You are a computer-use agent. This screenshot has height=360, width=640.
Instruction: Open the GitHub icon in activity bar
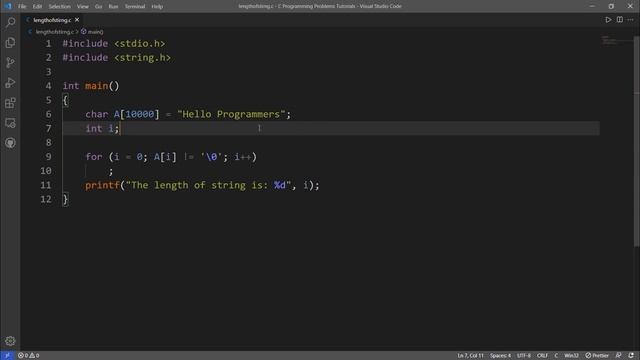pyautogui.click(x=10, y=143)
